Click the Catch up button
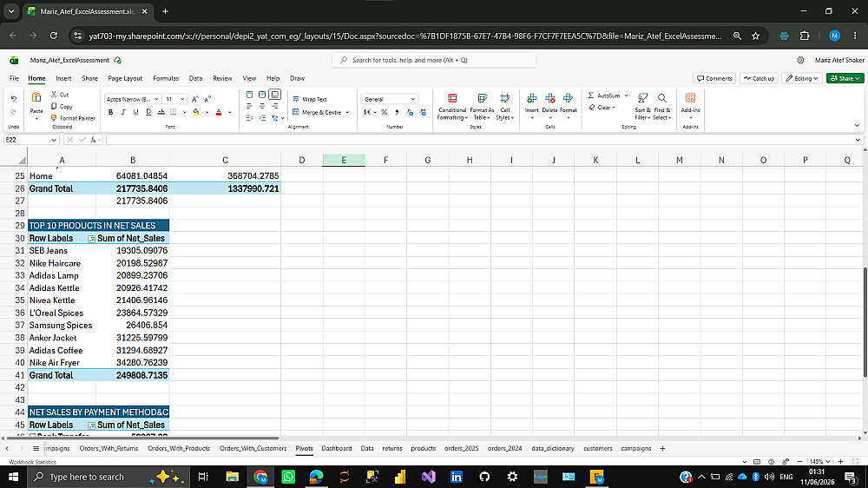 [x=759, y=78]
